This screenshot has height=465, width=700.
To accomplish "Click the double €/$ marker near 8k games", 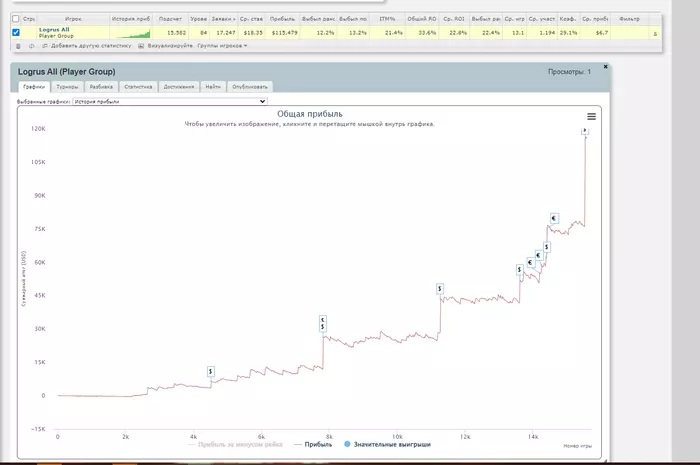I will pyautogui.click(x=323, y=324).
